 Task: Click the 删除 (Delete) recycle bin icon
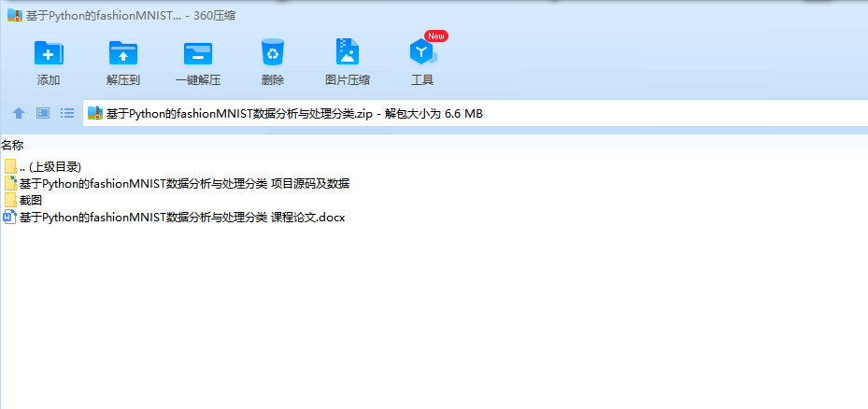tap(272, 52)
